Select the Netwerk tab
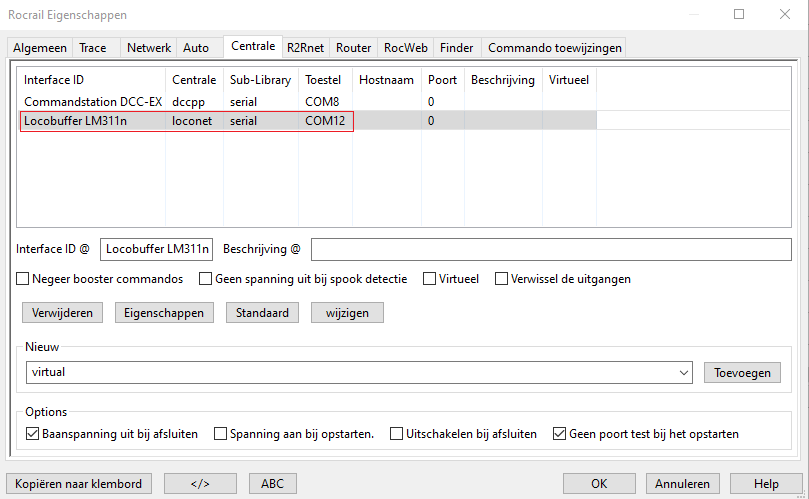 [x=148, y=48]
